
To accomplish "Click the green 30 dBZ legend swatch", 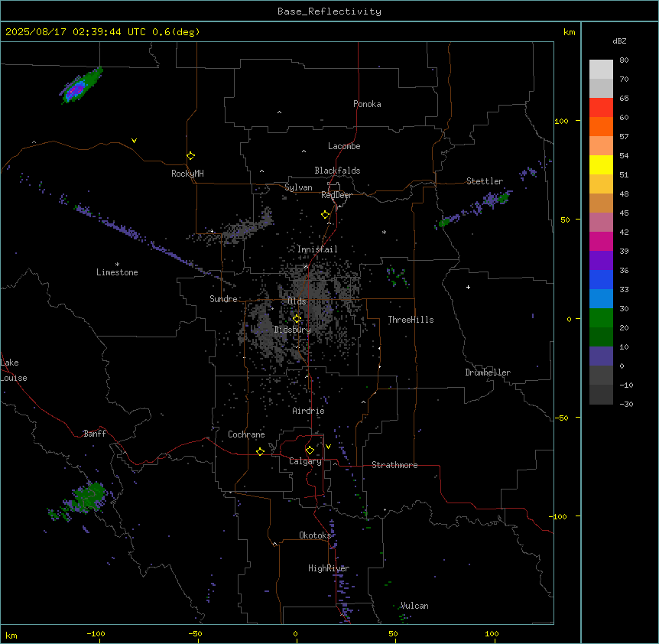I will 601,318.
